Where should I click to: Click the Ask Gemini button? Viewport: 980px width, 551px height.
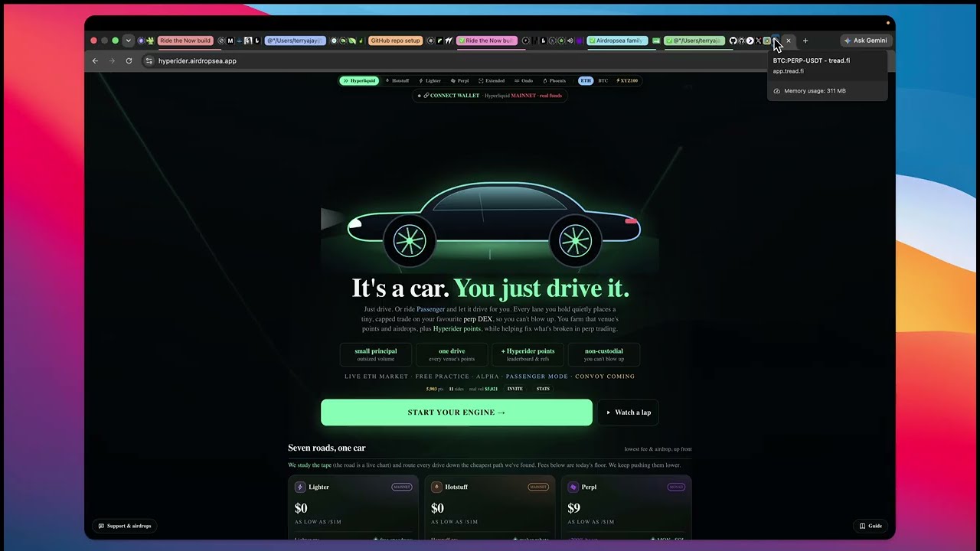[865, 41]
